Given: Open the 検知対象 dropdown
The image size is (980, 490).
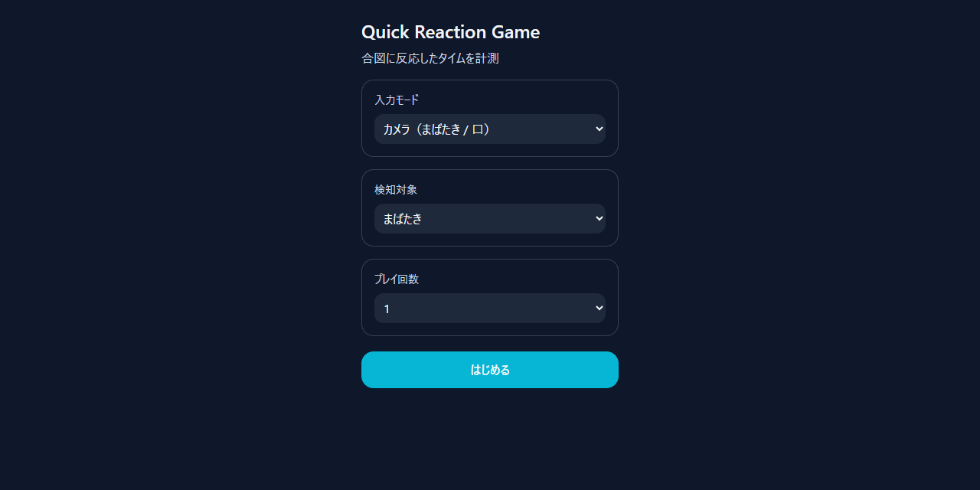Looking at the screenshot, I should 489,219.
